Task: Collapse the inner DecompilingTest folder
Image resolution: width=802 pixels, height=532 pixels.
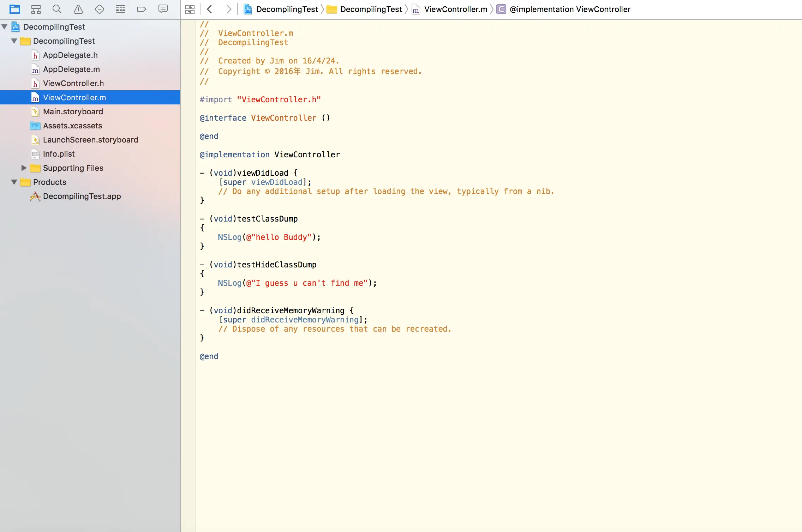Action: pyautogui.click(x=14, y=41)
